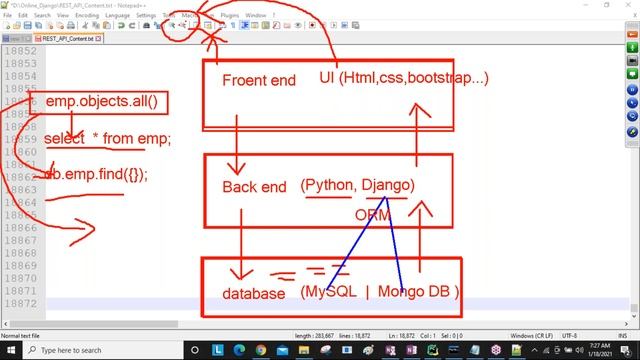Viewport: 640px width, 360px height.
Task: Open volume control in system tray
Action: (580, 350)
